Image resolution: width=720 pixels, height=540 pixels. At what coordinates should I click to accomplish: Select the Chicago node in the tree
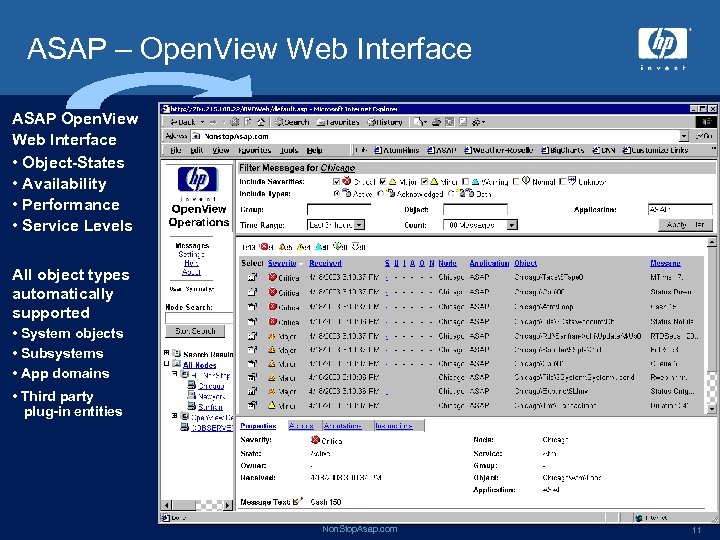pyautogui.click(x=211, y=385)
